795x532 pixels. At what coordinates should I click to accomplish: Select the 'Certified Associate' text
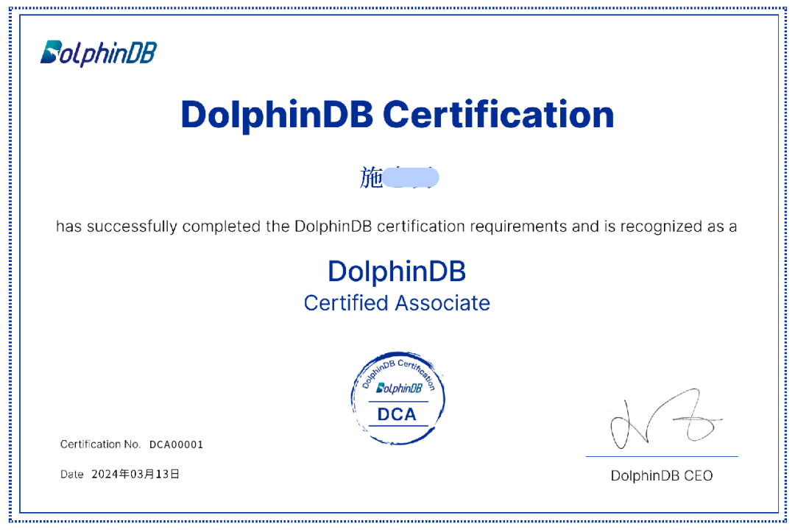(x=397, y=303)
